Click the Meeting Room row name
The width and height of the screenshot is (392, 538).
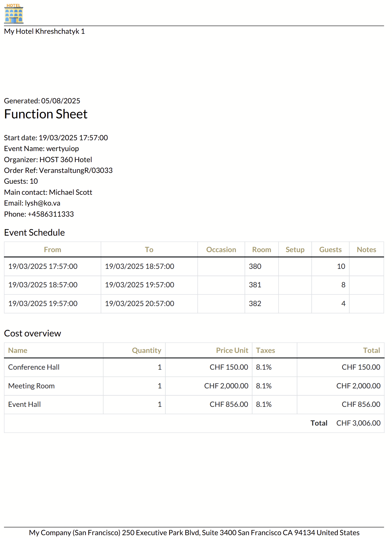point(31,386)
